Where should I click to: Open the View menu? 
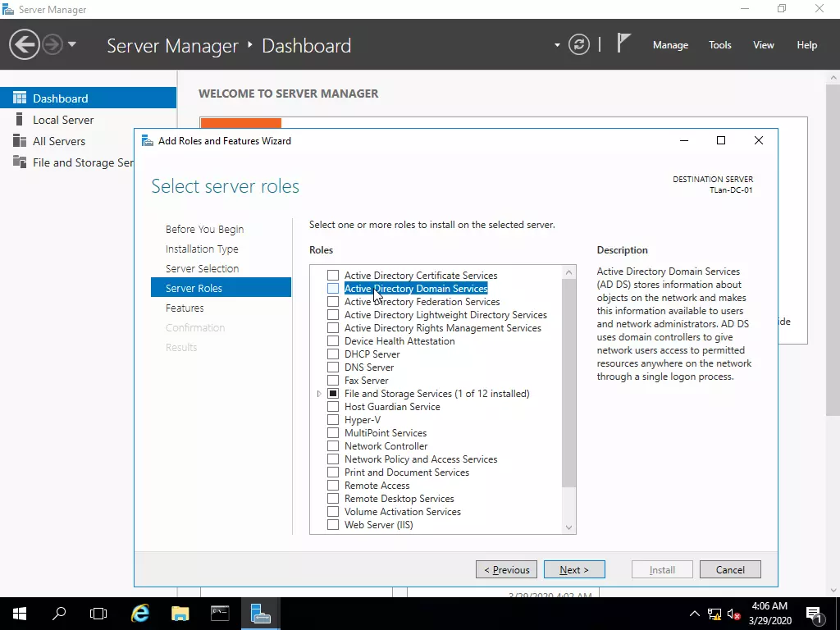764,45
